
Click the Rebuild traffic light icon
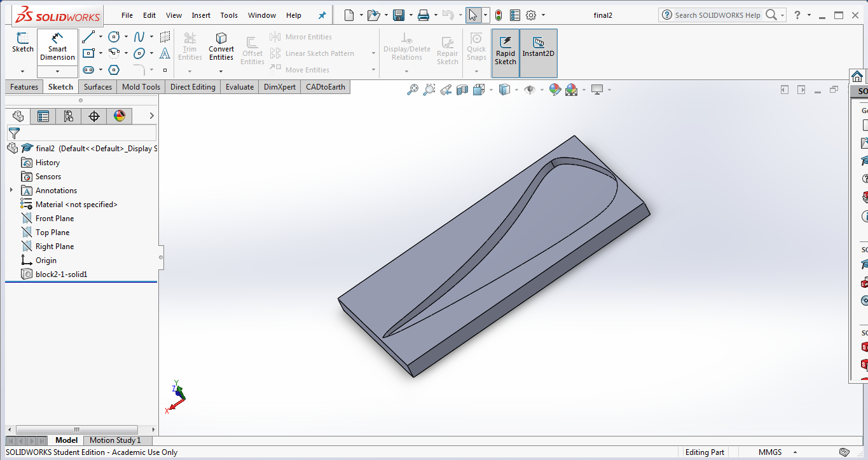[x=499, y=15]
